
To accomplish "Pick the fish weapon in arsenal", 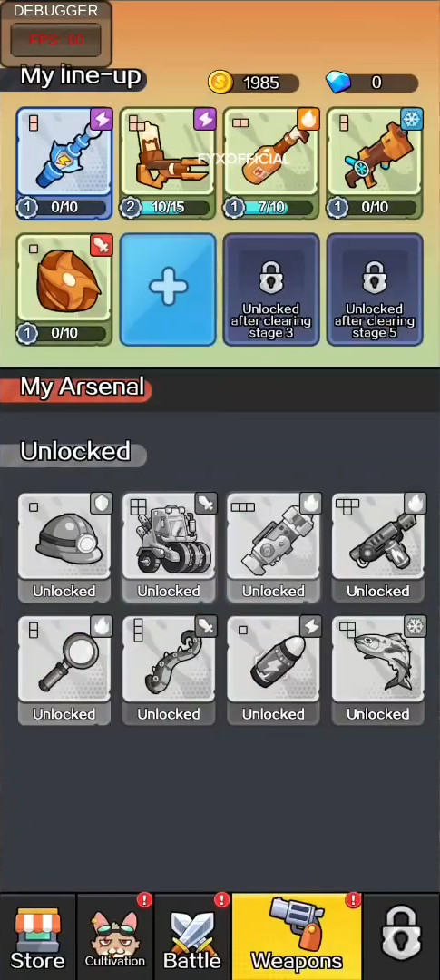I will pyautogui.click(x=378, y=671).
